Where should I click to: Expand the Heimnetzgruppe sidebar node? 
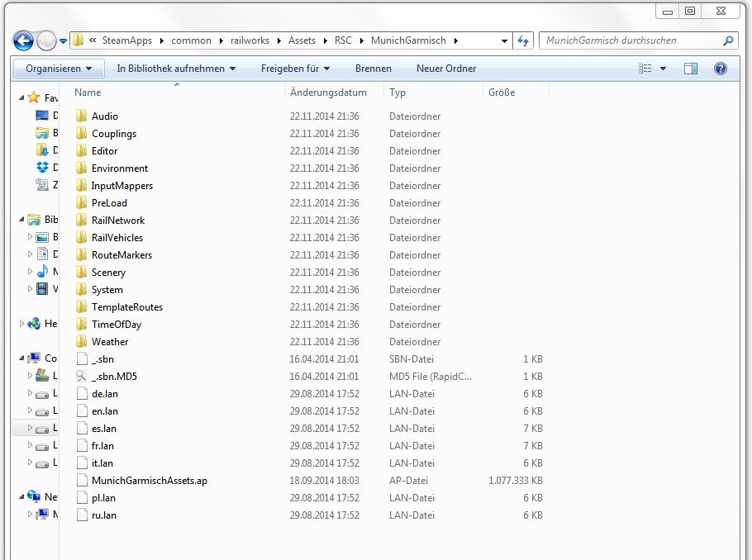click(x=21, y=324)
